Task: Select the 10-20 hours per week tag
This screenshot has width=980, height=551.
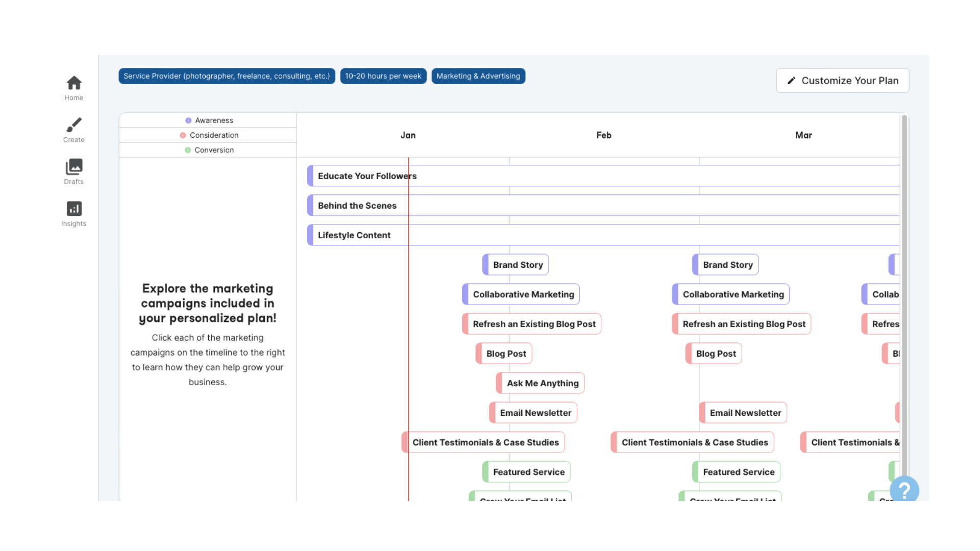Action: pyautogui.click(x=383, y=76)
